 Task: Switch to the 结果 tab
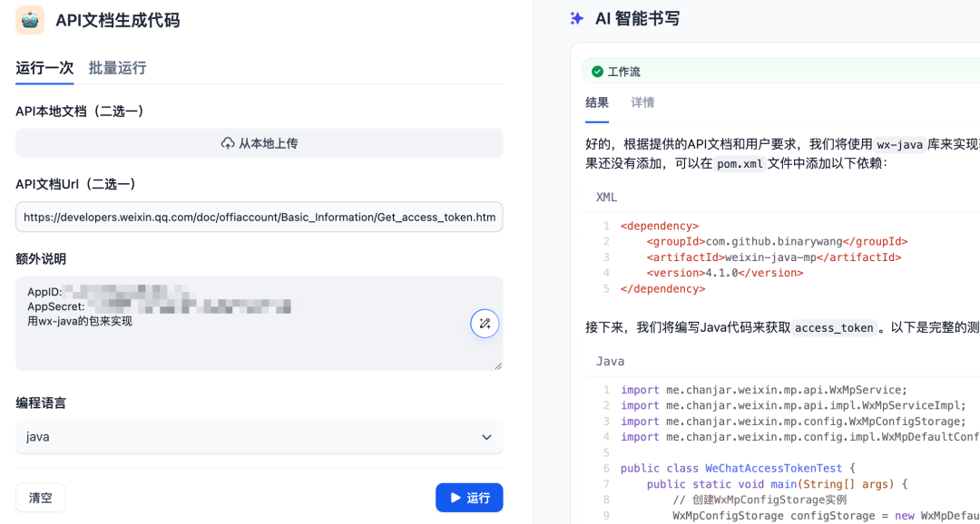click(597, 102)
